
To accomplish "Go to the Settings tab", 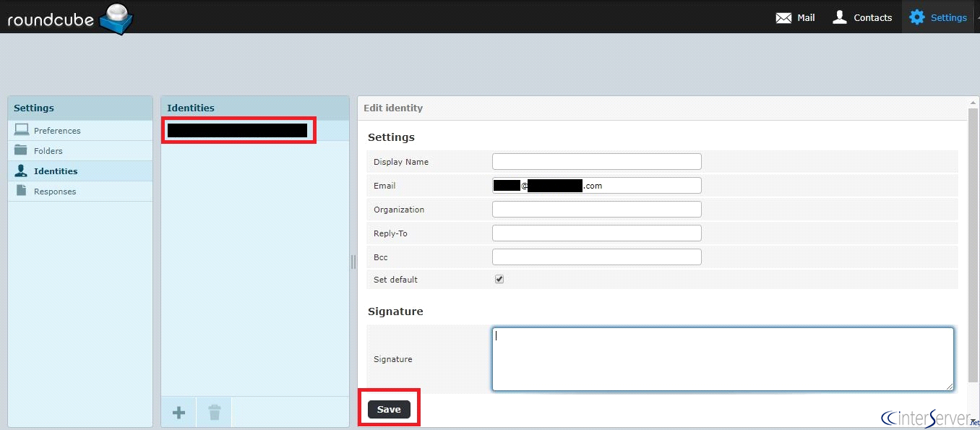I will [938, 17].
